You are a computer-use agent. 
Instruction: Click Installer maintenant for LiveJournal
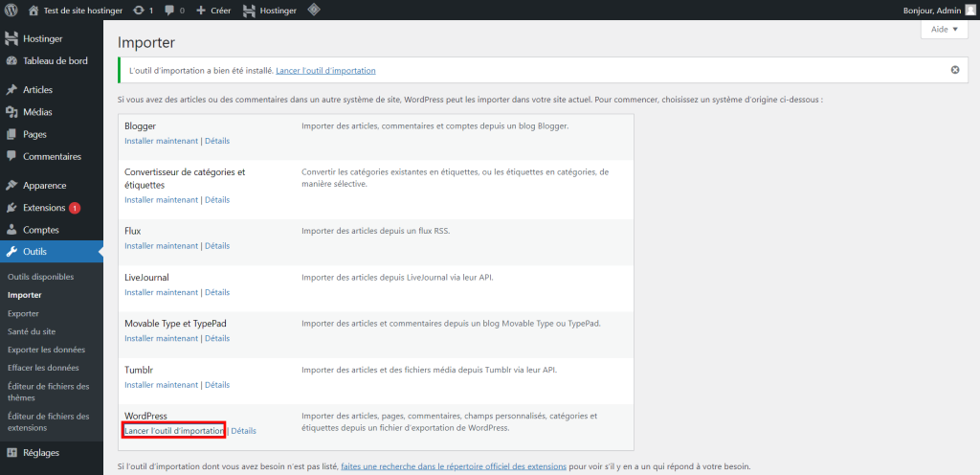161,292
